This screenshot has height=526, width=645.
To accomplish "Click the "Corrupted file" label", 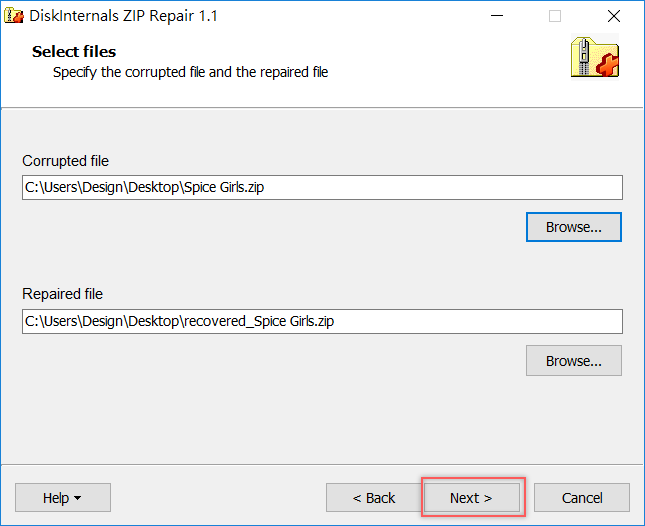I will pos(66,161).
